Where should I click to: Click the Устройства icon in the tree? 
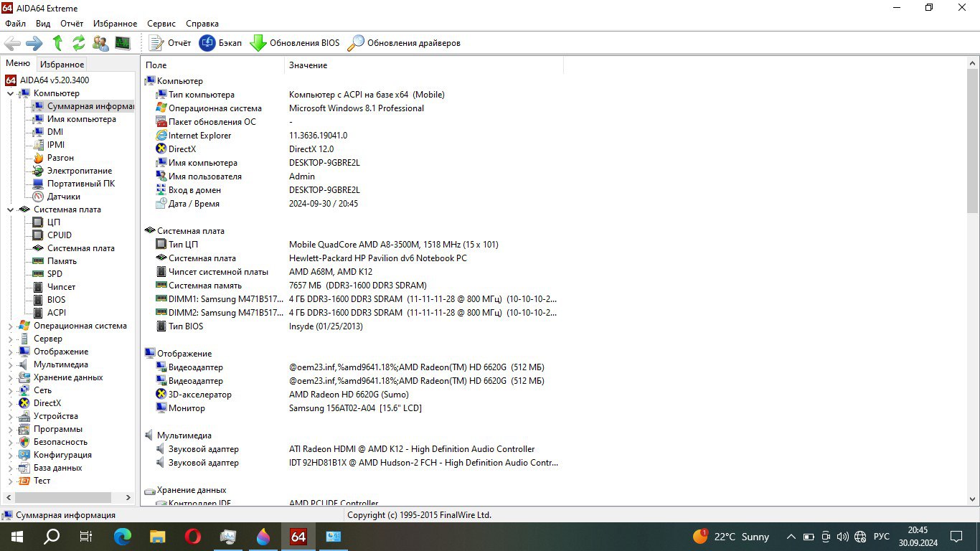tap(24, 416)
